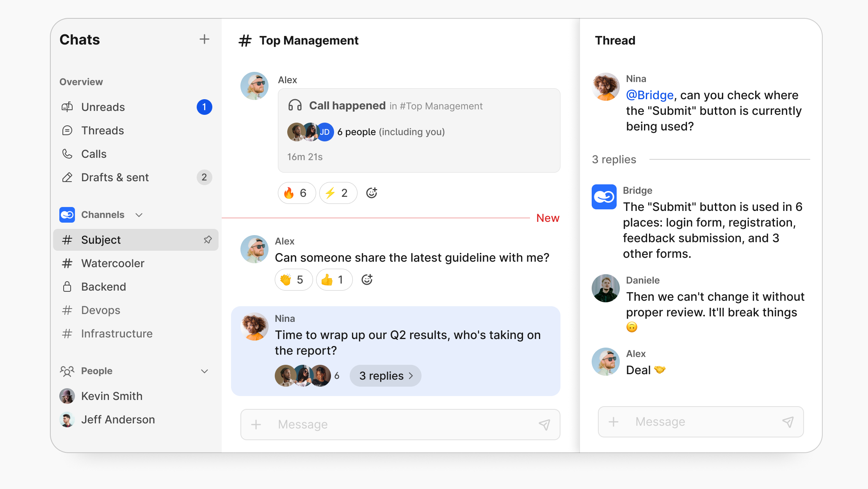
Task: Collapse the People section chevron
Action: [x=204, y=371]
